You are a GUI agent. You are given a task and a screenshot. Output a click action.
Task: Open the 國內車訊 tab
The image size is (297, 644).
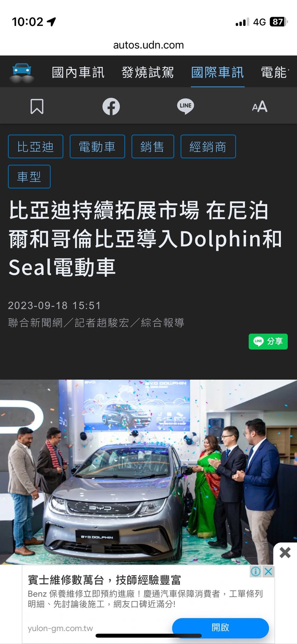78,72
